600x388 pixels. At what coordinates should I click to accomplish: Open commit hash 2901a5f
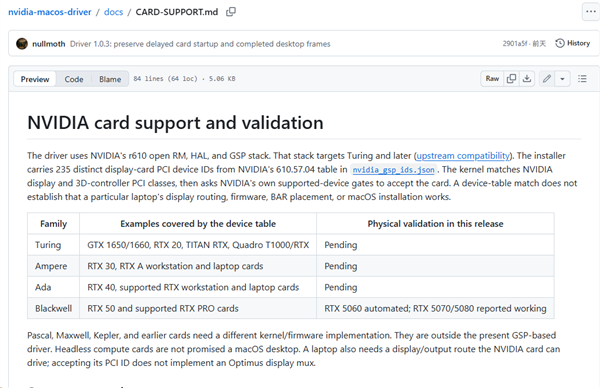pos(515,44)
